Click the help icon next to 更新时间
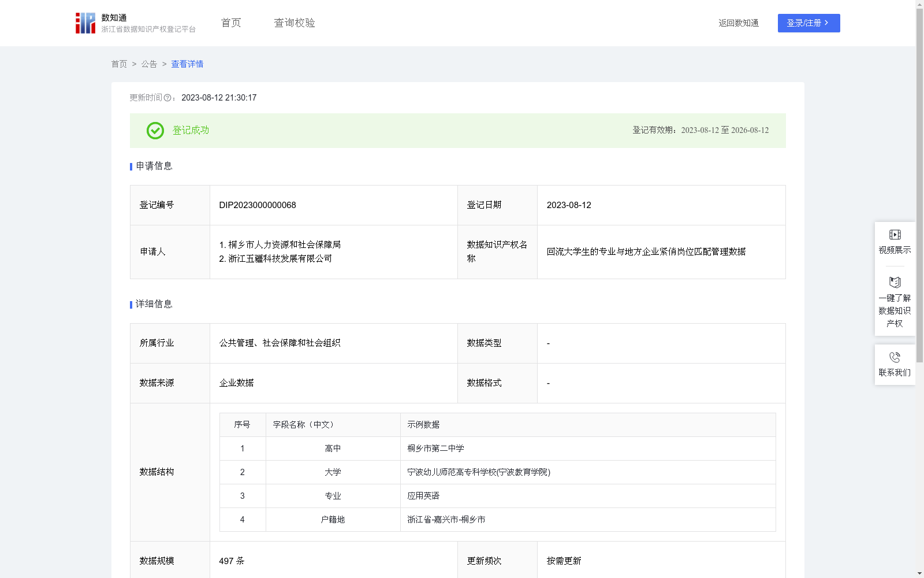The height and width of the screenshot is (578, 924). 167,98
